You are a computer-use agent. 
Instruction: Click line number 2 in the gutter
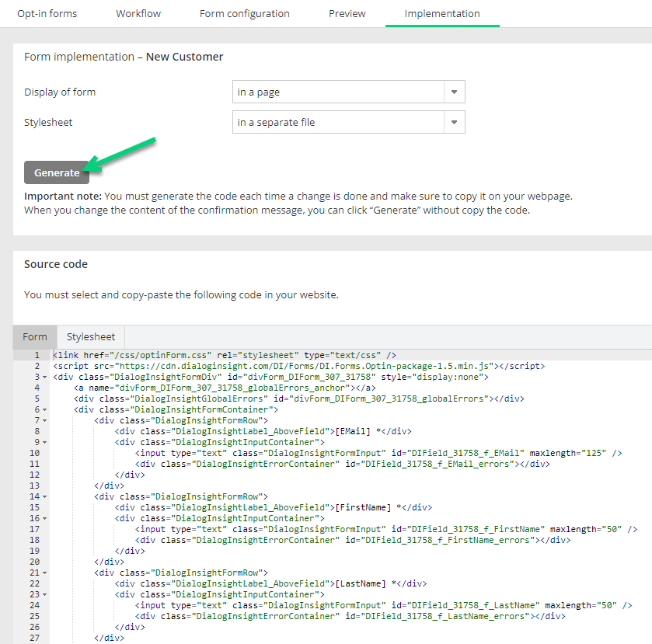(37, 366)
